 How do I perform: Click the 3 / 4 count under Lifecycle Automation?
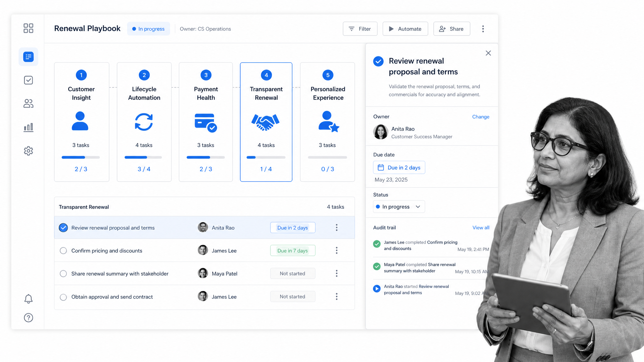[x=144, y=169]
